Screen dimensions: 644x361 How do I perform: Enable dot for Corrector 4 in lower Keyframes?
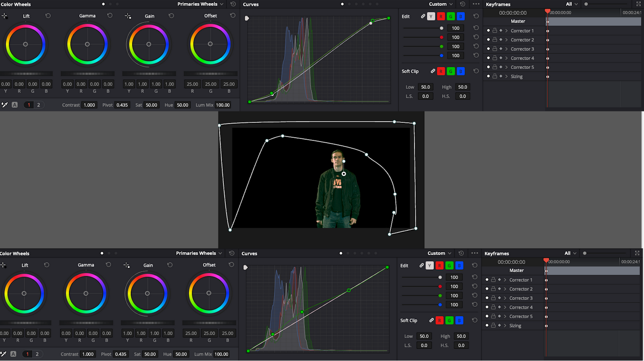click(x=487, y=307)
